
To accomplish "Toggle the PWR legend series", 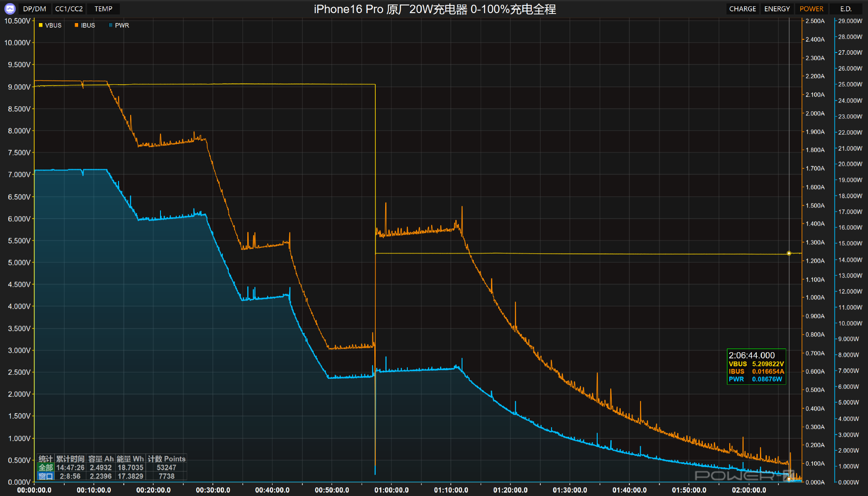I will [119, 25].
